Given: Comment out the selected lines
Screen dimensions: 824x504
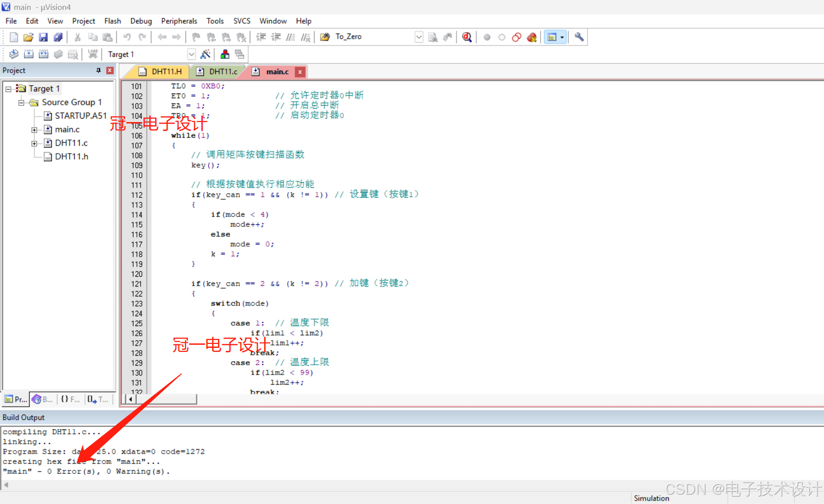Looking at the screenshot, I should click(291, 37).
